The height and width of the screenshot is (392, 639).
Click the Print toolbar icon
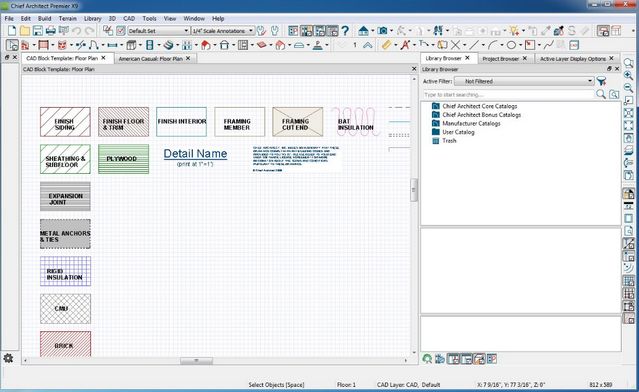(51, 31)
